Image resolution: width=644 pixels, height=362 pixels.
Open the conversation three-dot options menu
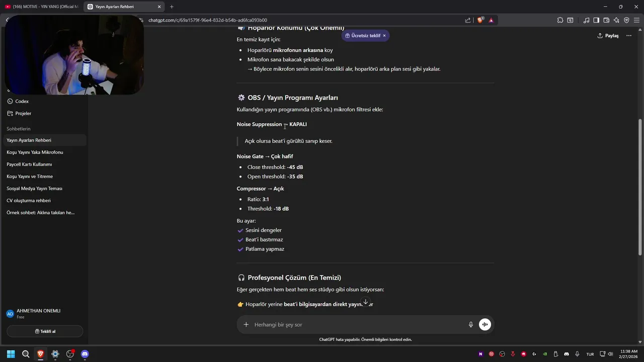tap(628, 36)
